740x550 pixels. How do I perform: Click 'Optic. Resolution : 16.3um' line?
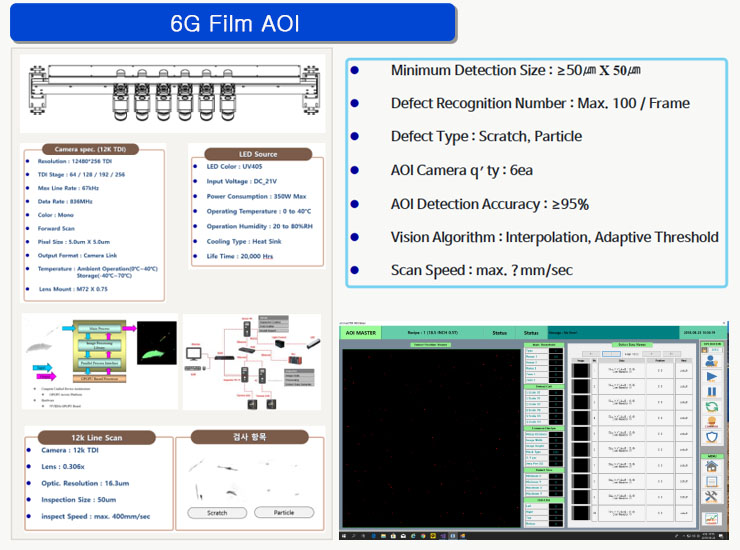click(x=85, y=483)
